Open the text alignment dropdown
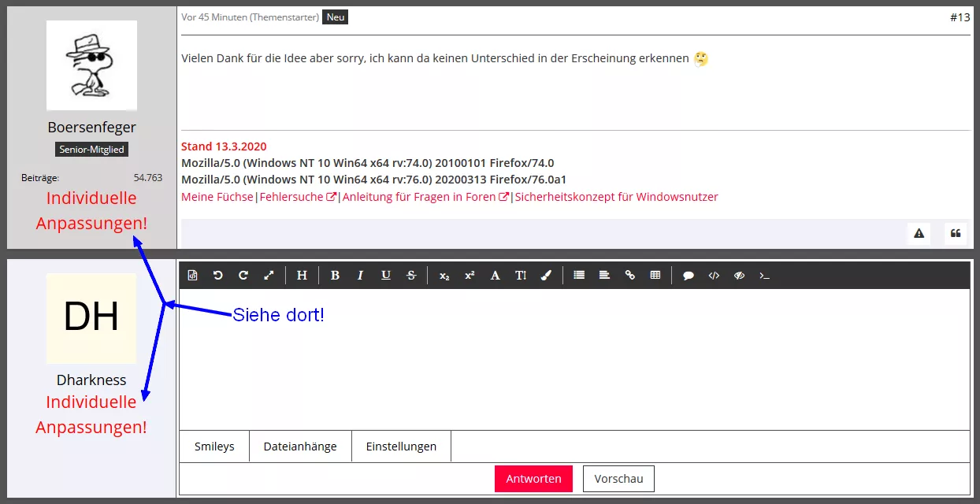 click(x=604, y=276)
